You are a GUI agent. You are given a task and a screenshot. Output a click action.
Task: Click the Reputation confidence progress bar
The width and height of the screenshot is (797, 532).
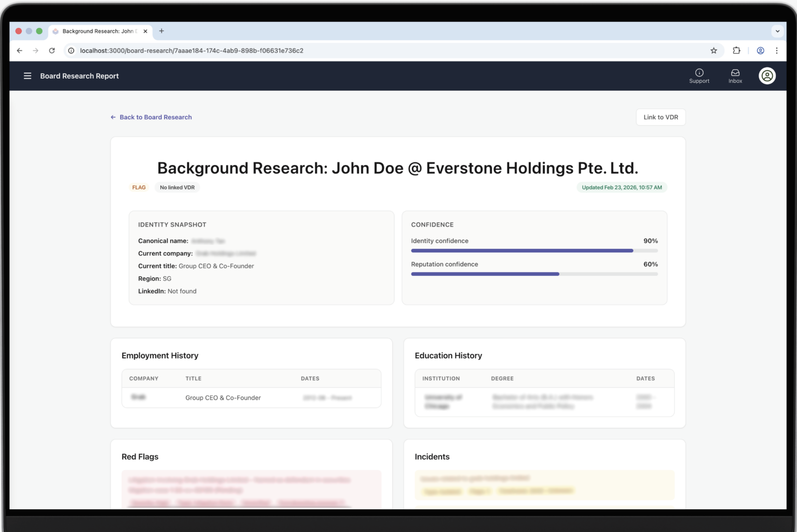534,274
